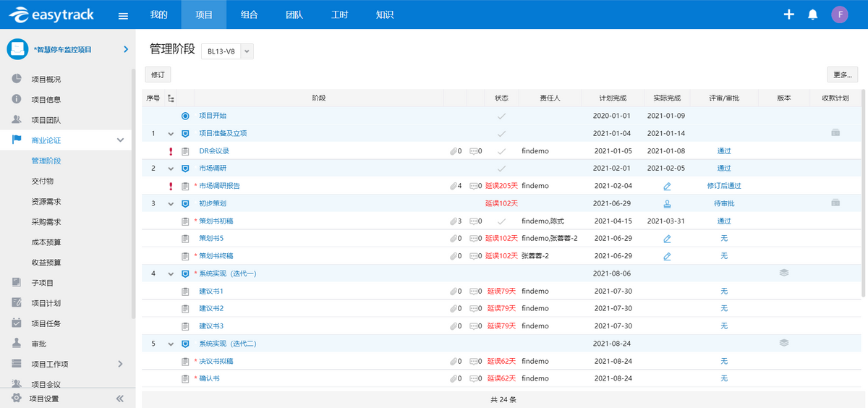Click the 共 24 条 footer count
868x408 pixels.
tap(503, 399)
